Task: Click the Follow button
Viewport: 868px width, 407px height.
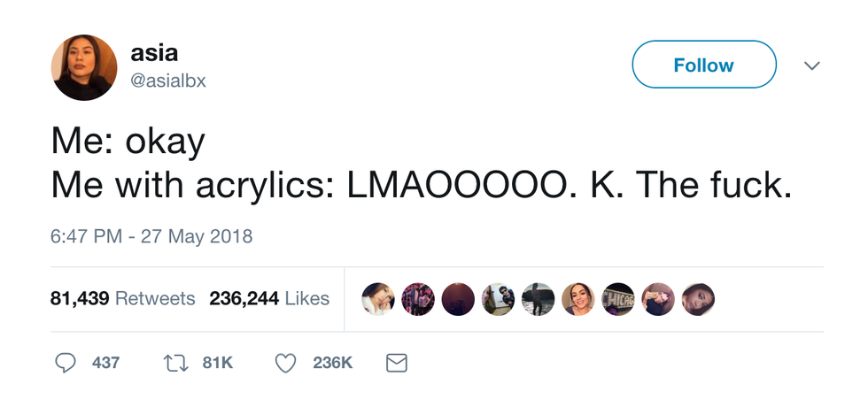Action: 703,65
